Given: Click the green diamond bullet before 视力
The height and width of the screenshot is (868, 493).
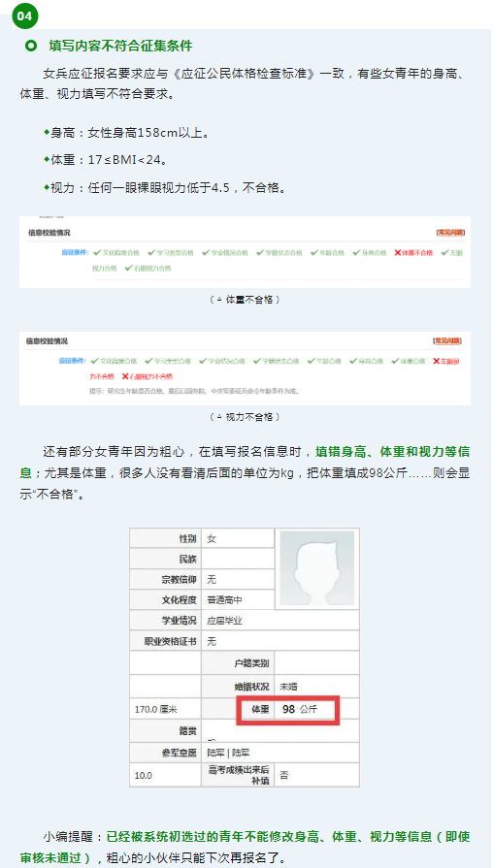Looking at the screenshot, I should 47,187.
